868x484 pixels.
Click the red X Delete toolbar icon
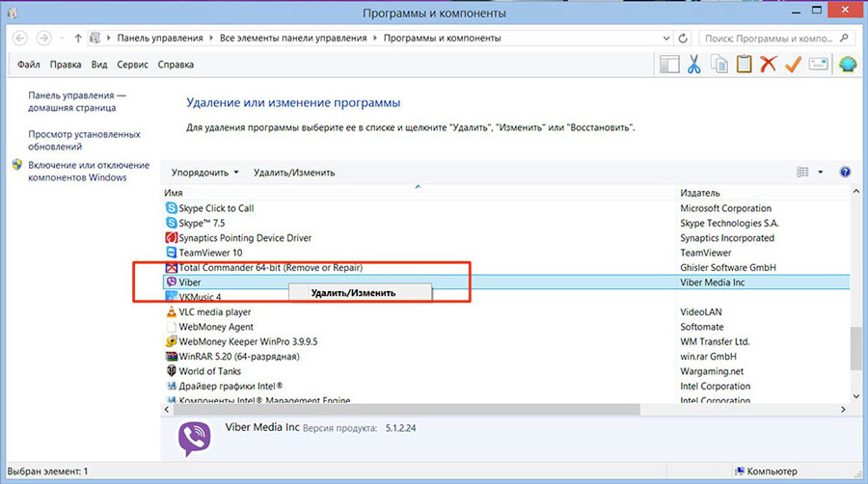[769, 65]
